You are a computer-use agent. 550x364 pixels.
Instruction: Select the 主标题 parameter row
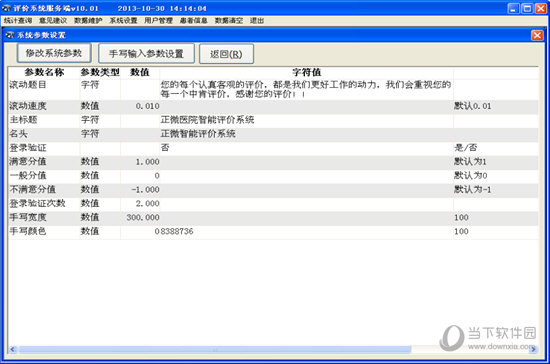click(273, 120)
